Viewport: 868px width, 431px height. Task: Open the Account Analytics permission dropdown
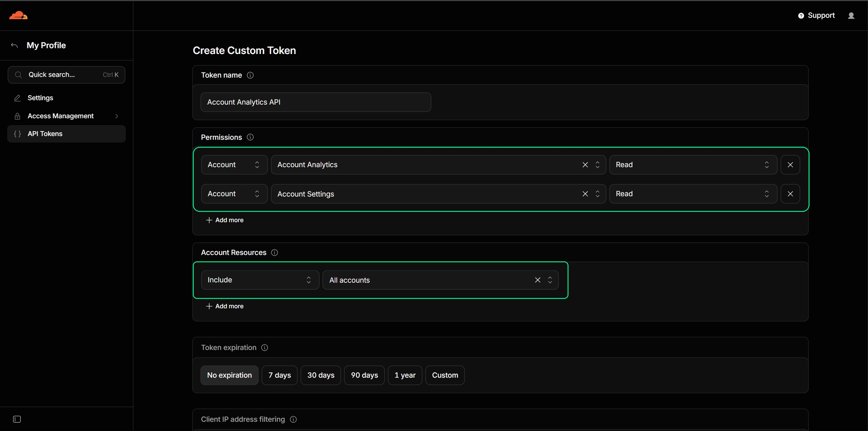click(x=438, y=165)
